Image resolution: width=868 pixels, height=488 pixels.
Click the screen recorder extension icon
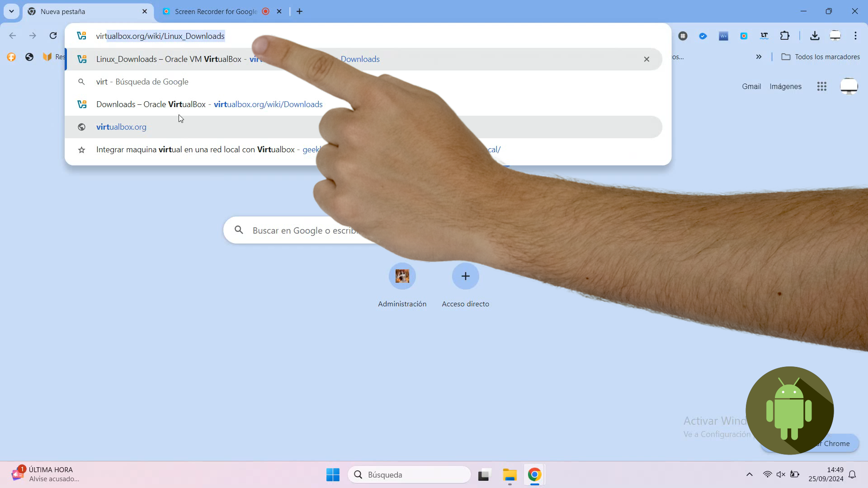point(744,36)
